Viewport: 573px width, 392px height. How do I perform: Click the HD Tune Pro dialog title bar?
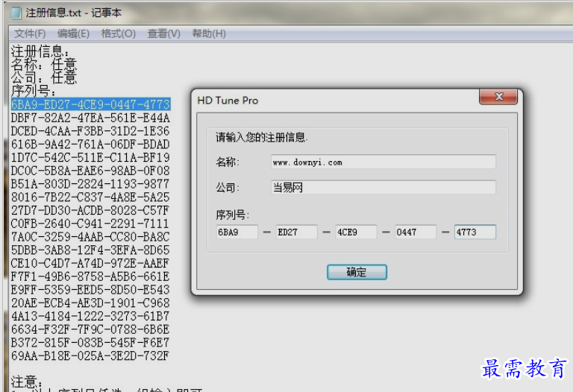[336, 101]
